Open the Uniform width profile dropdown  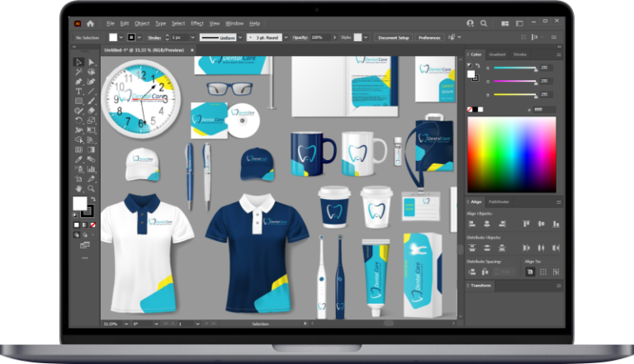[x=240, y=37]
